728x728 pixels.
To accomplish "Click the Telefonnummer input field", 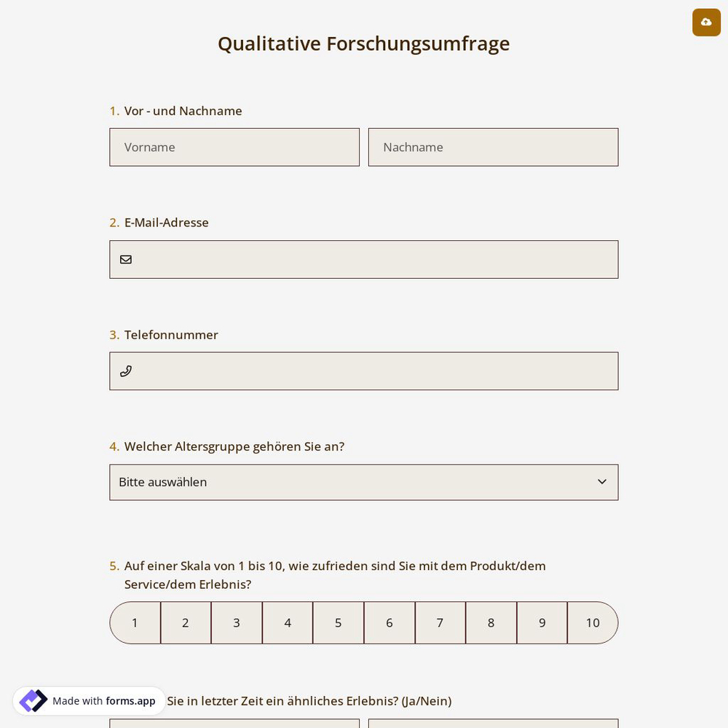I will coord(364,371).
